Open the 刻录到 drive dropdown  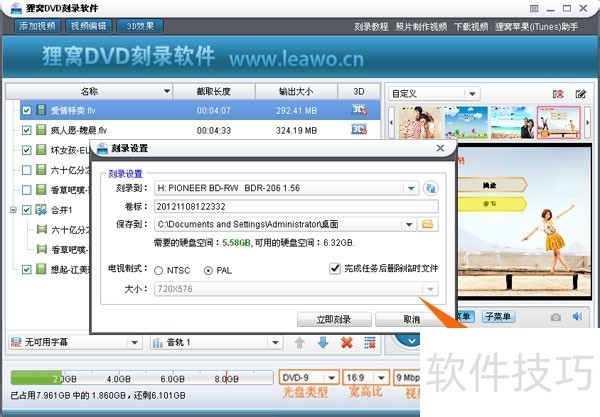coord(411,188)
